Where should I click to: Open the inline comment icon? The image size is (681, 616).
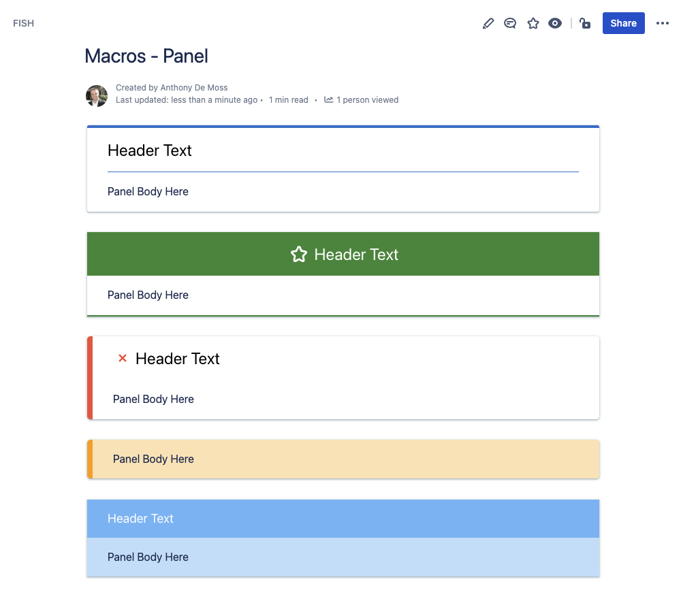(x=510, y=23)
